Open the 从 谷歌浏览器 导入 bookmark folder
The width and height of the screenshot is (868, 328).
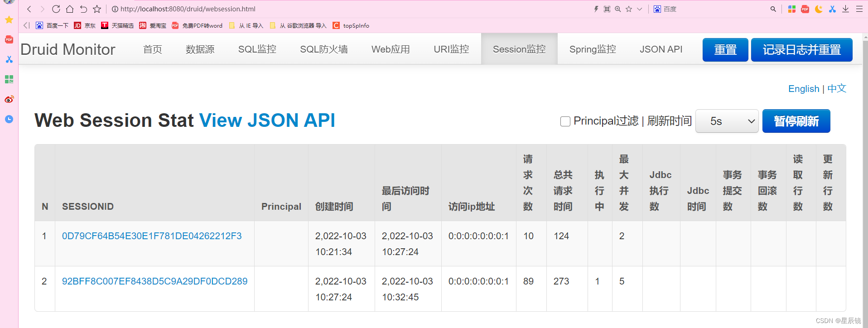pos(298,25)
